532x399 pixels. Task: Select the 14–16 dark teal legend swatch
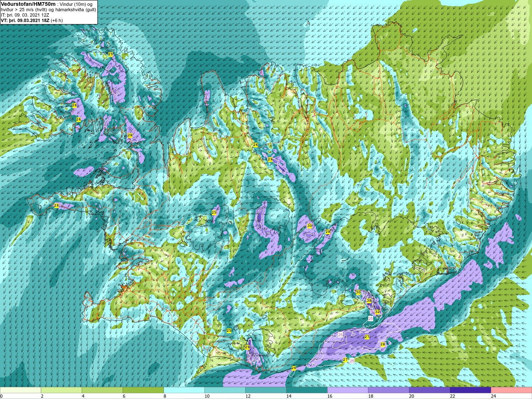pyautogui.click(x=307, y=390)
